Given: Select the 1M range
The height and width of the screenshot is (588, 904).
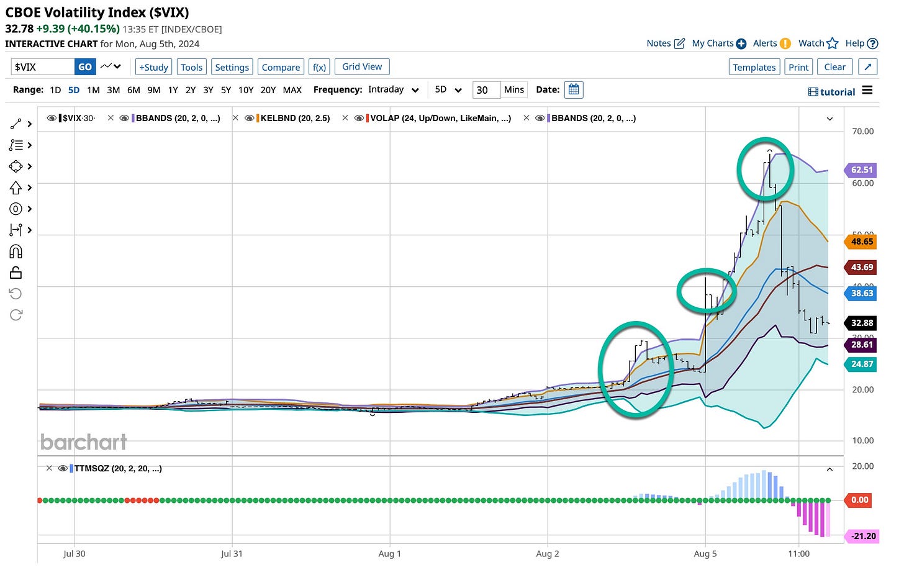Looking at the screenshot, I should click(93, 90).
